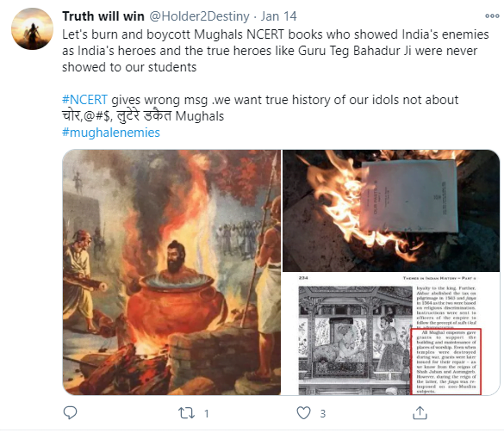The height and width of the screenshot is (439, 504).
Task: Like the tweet with the heart icon
Action: click(x=303, y=413)
